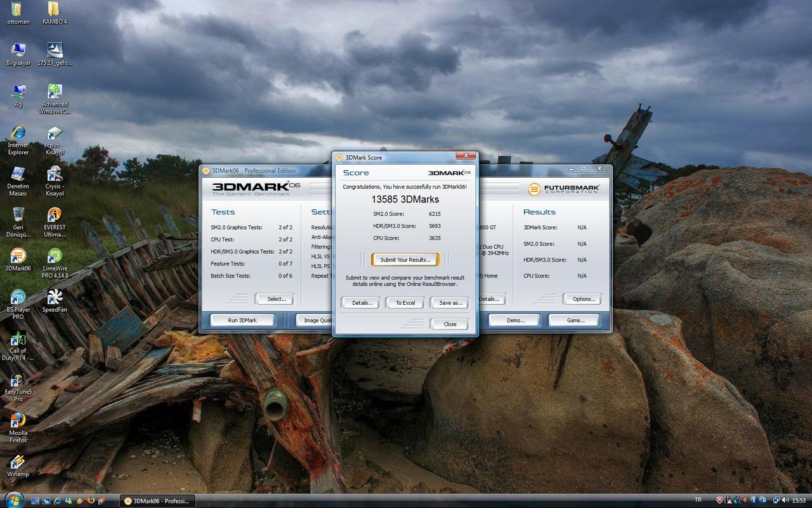812x508 pixels.
Task: Select the SpeedFan desktop icon
Action: (55, 301)
